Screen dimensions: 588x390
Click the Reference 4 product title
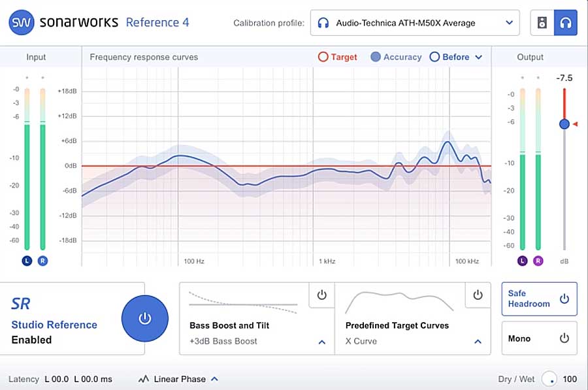coord(157,22)
